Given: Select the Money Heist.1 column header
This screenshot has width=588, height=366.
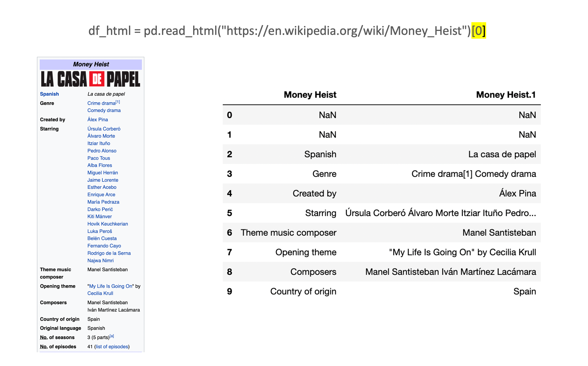Looking at the screenshot, I should coord(506,95).
